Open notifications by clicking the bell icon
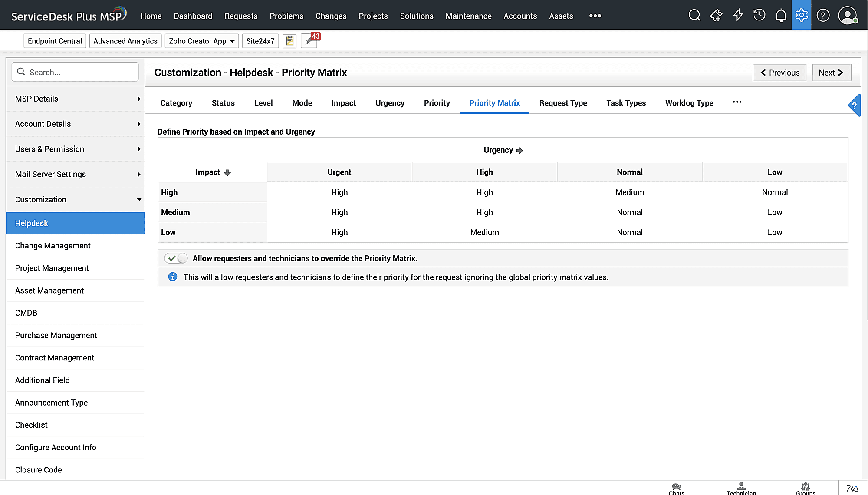Screen dimensions: 868x495 coord(780,15)
